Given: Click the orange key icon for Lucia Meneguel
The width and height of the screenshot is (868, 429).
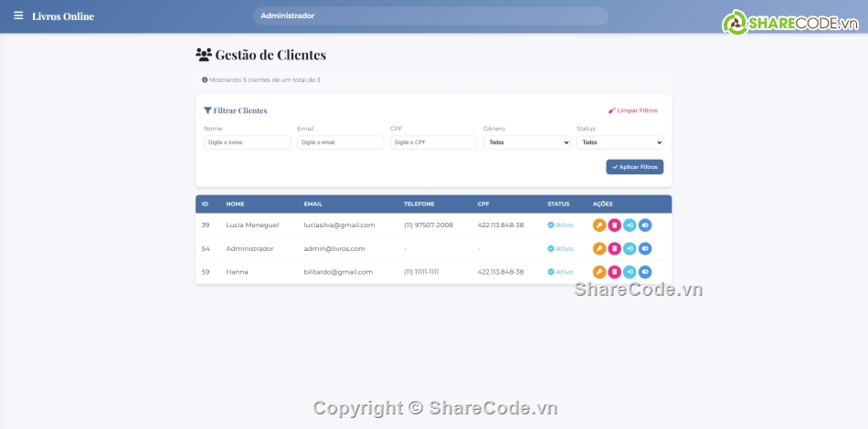Looking at the screenshot, I should (x=599, y=225).
